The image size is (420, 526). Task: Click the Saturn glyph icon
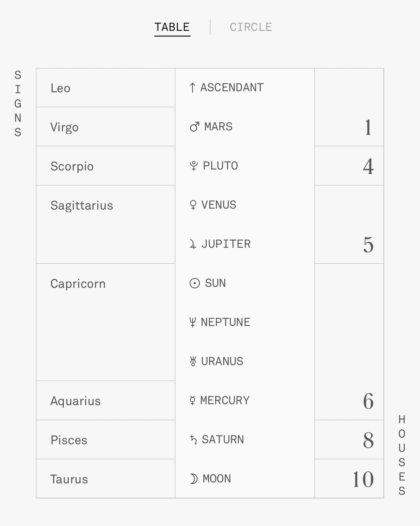193,439
